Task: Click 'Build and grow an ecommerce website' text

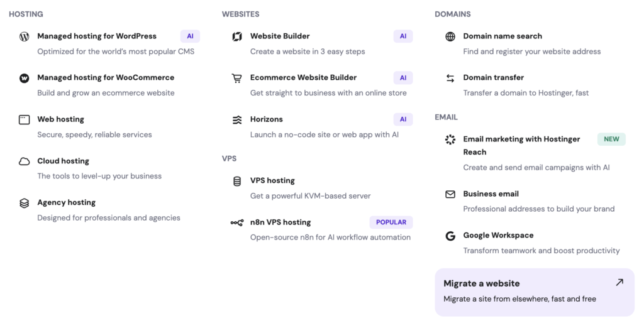Action: coord(106,93)
